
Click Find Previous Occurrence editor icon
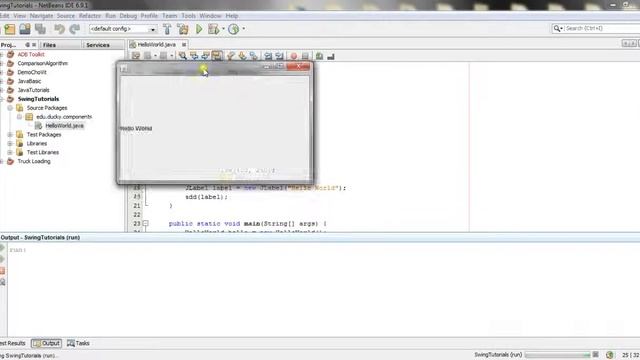pos(194,56)
